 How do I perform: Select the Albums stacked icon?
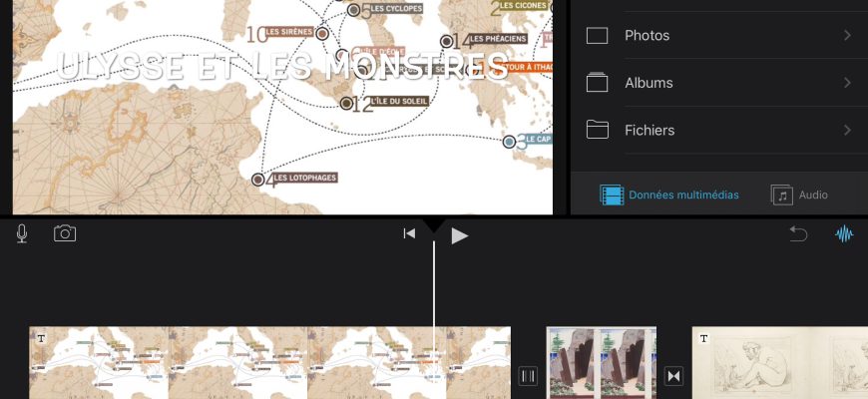pos(598,83)
